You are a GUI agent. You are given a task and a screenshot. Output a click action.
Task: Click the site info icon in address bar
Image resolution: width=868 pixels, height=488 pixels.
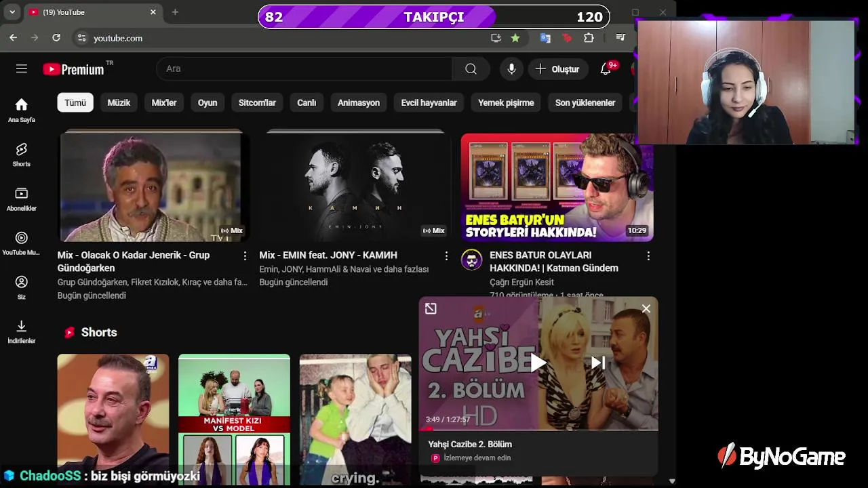tap(81, 38)
